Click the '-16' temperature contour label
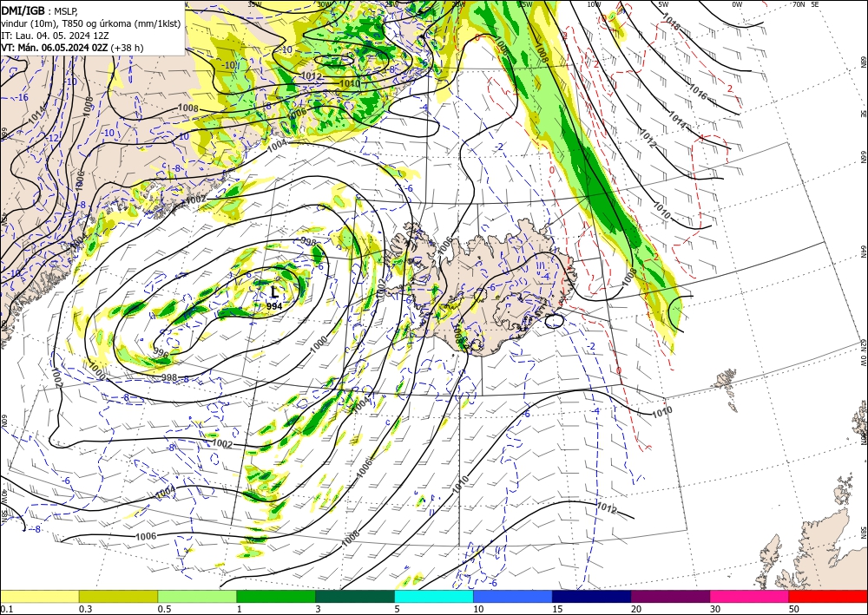Viewport: 868px width, 615px height. 23,97
